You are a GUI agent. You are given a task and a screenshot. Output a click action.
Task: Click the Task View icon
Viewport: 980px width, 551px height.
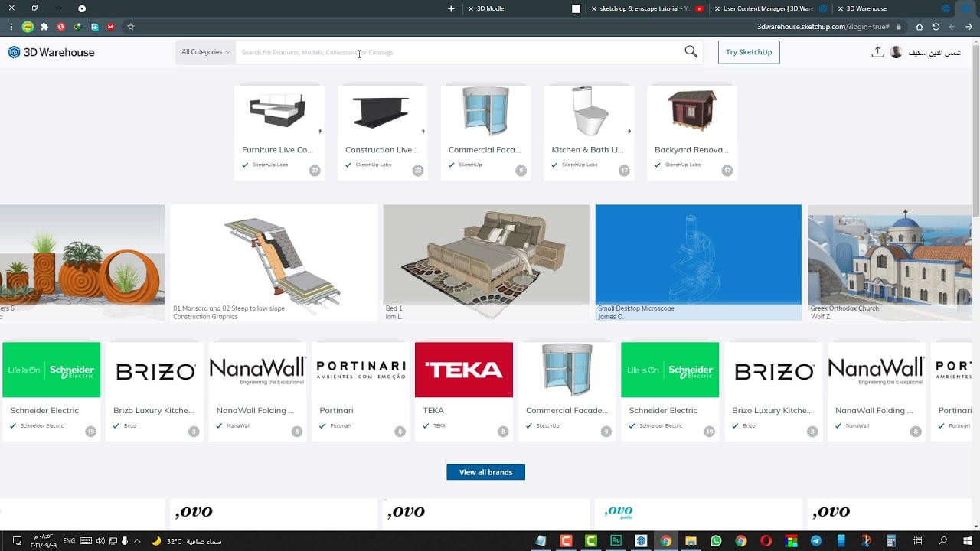tap(917, 541)
